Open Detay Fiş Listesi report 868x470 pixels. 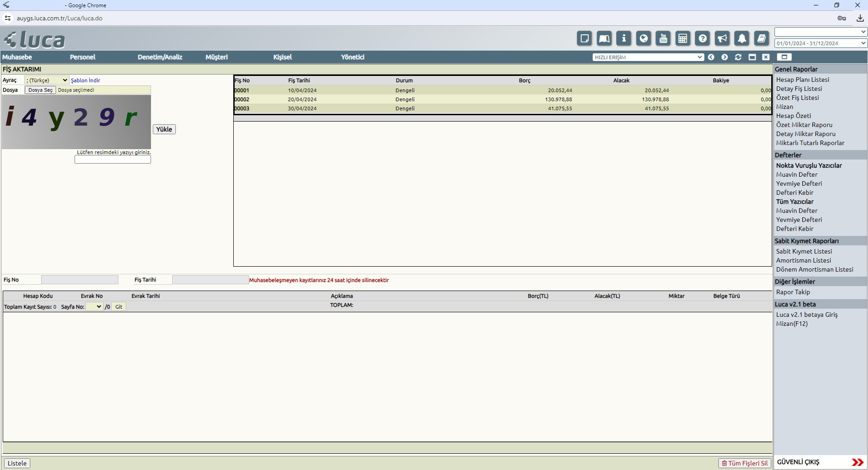point(799,89)
